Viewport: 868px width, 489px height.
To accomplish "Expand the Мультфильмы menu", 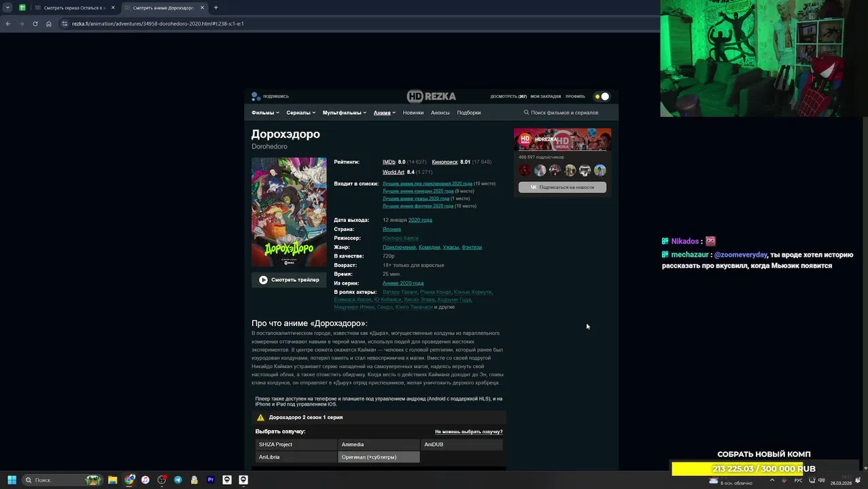I will click(344, 113).
